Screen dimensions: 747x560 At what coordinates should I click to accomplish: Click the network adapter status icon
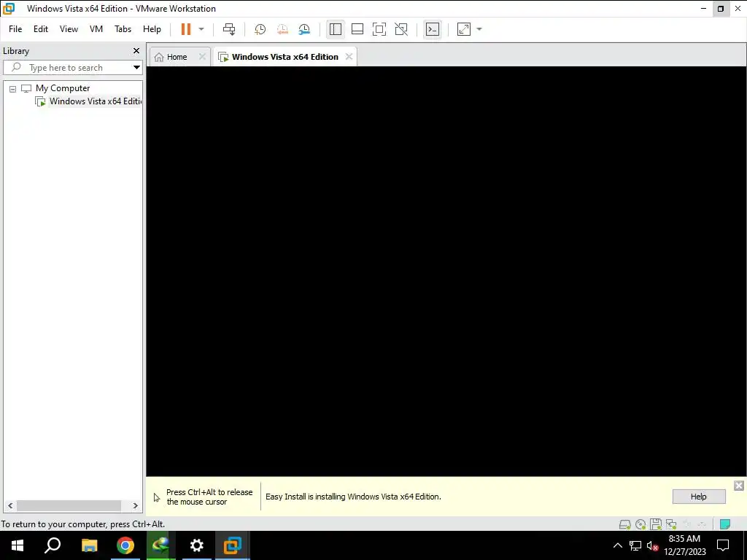(x=671, y=524)
